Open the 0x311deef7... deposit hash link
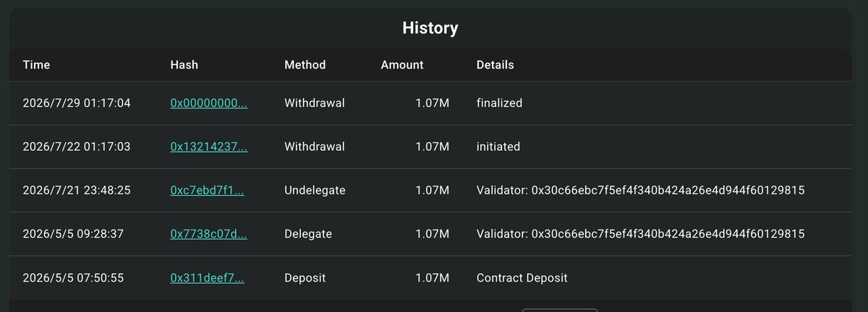 (207, 278)
